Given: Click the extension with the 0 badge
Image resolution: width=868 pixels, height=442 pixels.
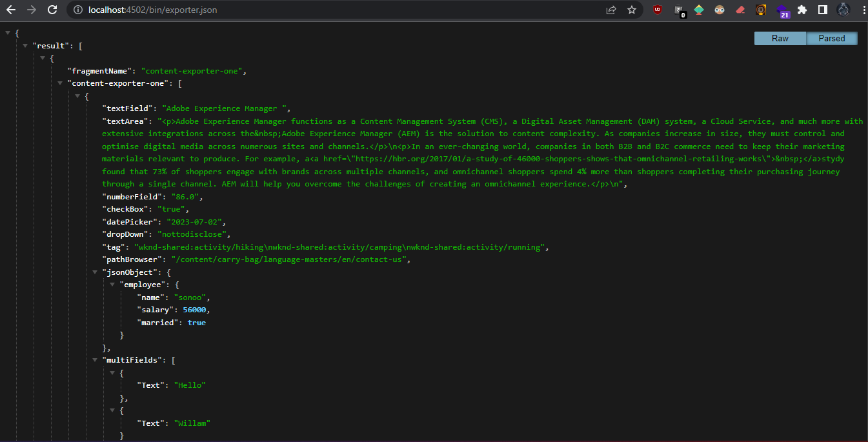Looking at the screenshot, I should 678,10.
